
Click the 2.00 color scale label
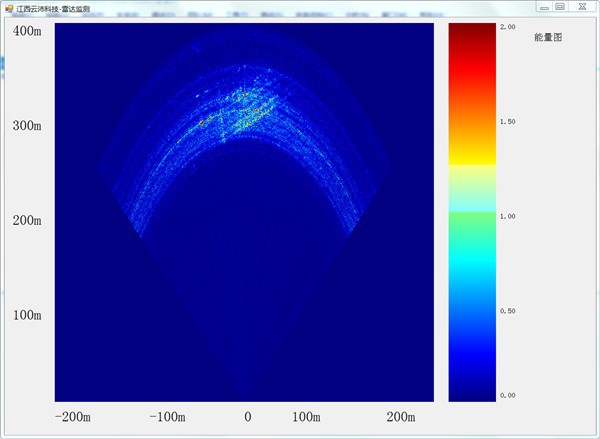pos(507,27)
